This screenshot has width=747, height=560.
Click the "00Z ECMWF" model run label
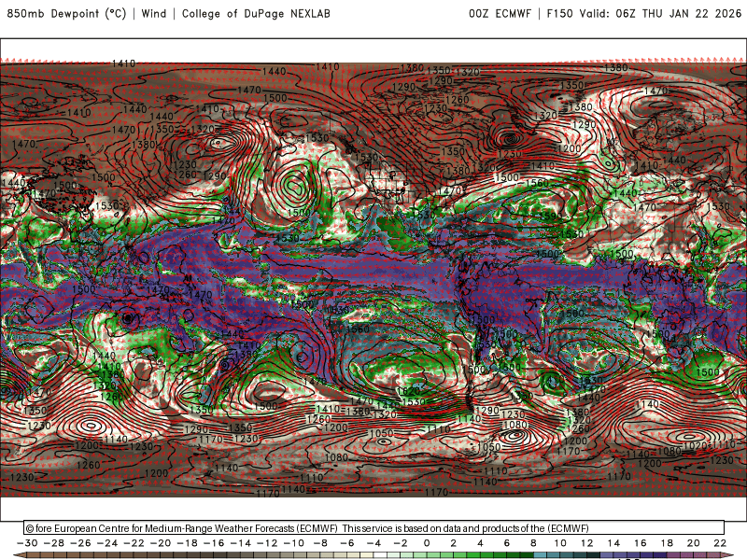pos(500,13)
